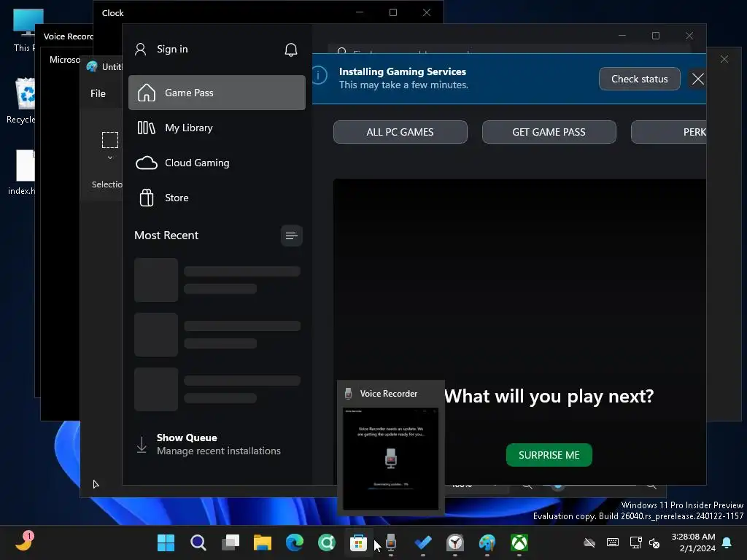
Task: Launch Microsoft Edge from the taskbar
Action: click(295, 542)
